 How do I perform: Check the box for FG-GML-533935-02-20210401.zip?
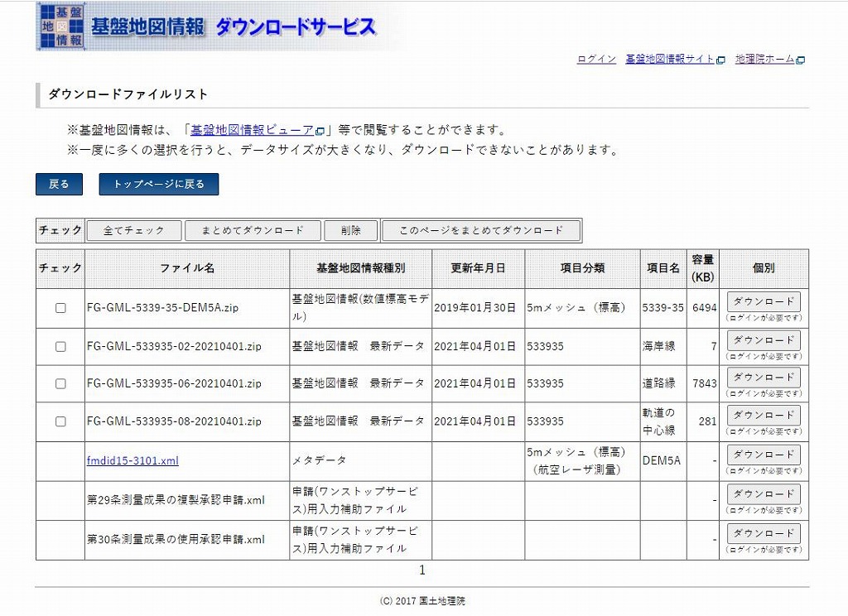click(60, 347)
